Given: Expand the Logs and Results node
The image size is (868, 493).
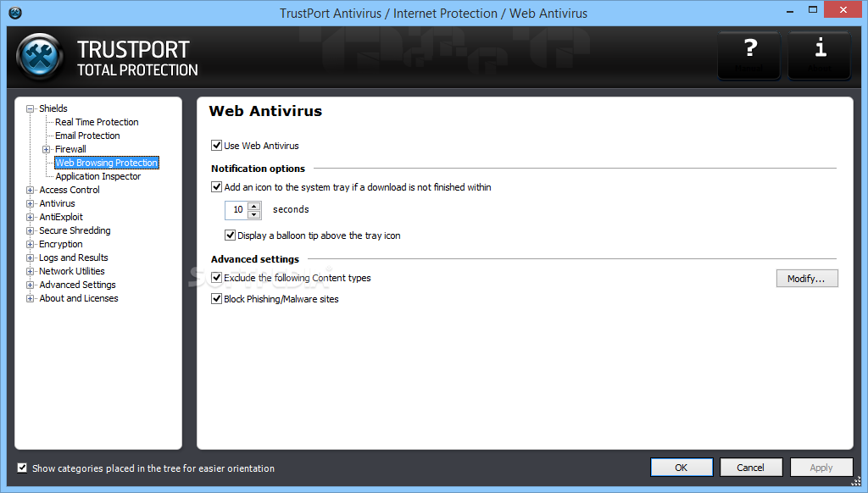Looking at the screenshot, I should (30, 258).
